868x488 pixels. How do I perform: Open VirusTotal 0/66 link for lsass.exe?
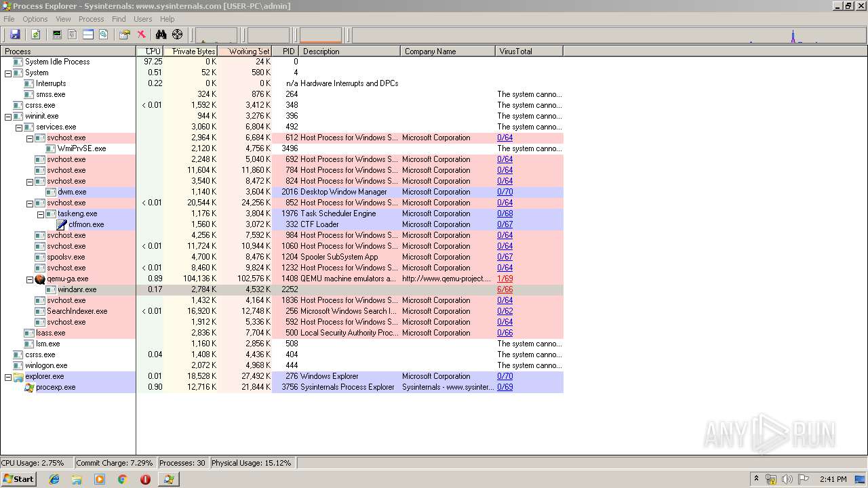pyautogui.click(x=505, y=333)
